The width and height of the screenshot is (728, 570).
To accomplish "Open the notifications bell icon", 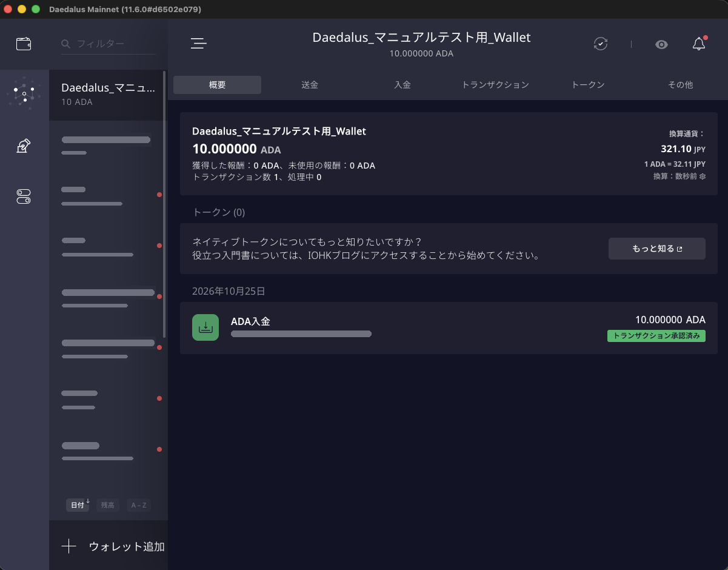I will pyautogui.click(x=699, y=44).
